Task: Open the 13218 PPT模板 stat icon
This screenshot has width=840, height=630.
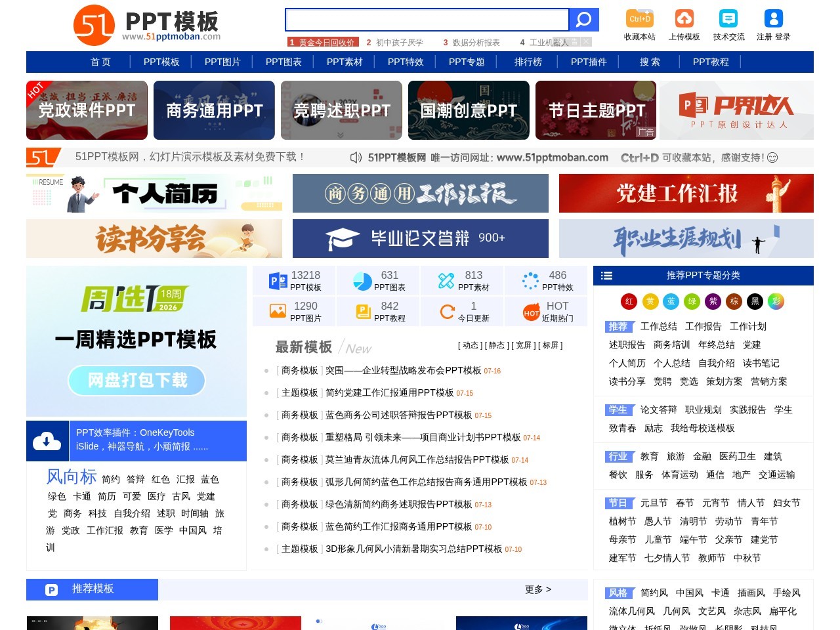Action: click(x=278, y=281)
